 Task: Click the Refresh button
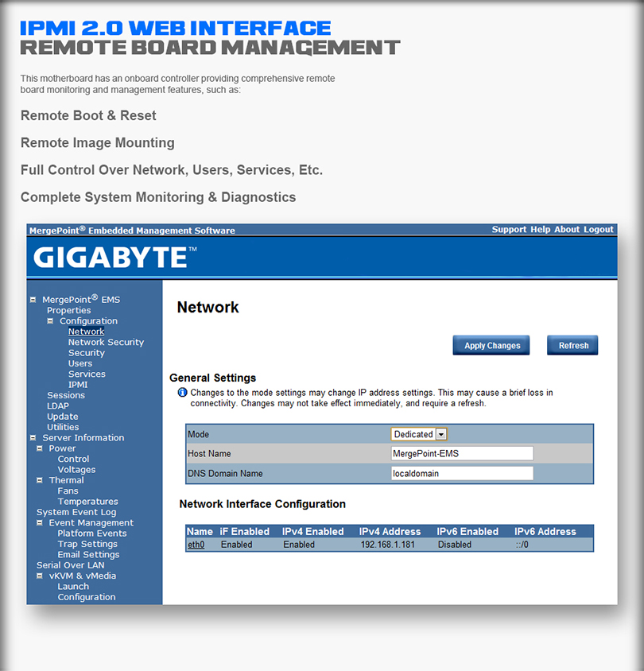(572, 345)
